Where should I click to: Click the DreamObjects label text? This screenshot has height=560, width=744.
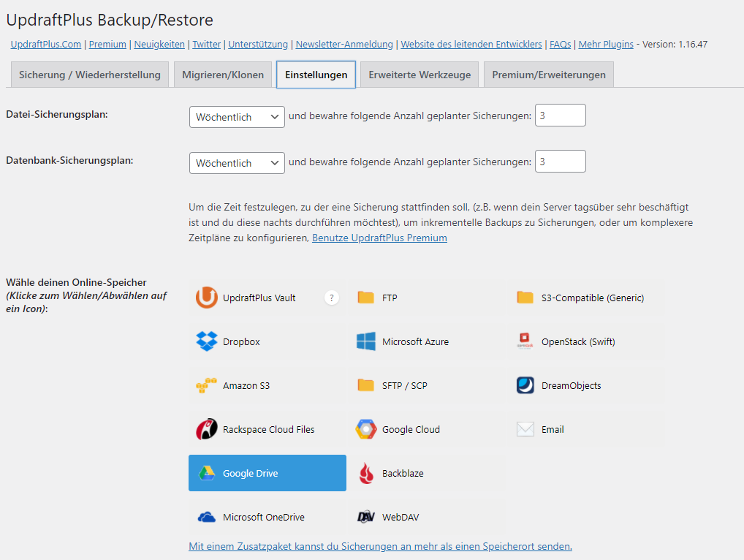[572, 386]
